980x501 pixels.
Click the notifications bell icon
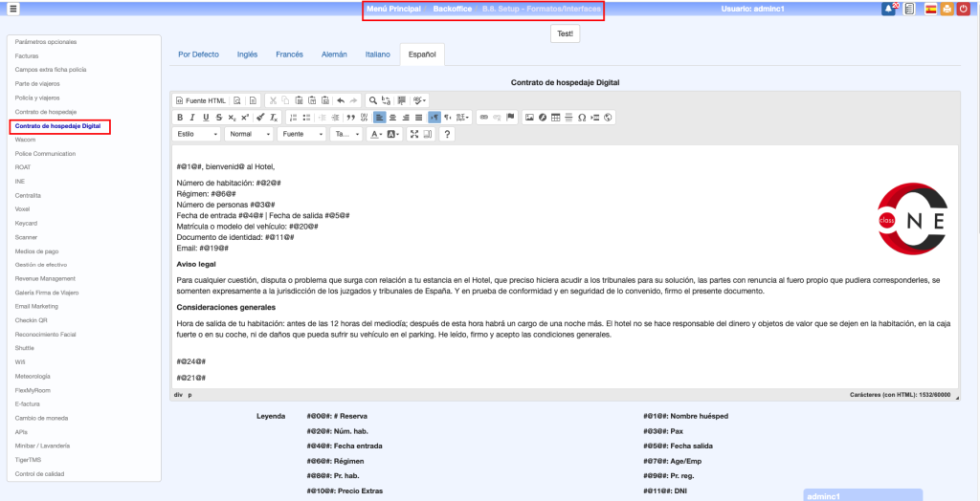point(888,9)
